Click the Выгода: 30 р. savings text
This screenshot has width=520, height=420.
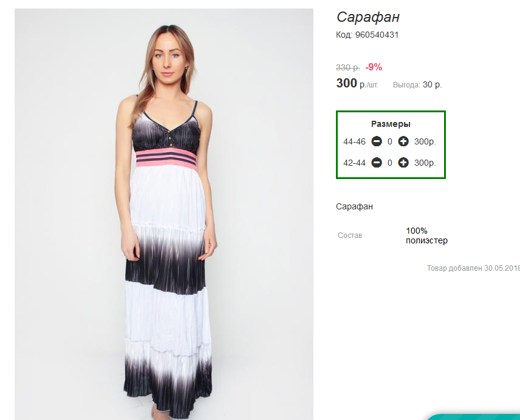point(417,85)
